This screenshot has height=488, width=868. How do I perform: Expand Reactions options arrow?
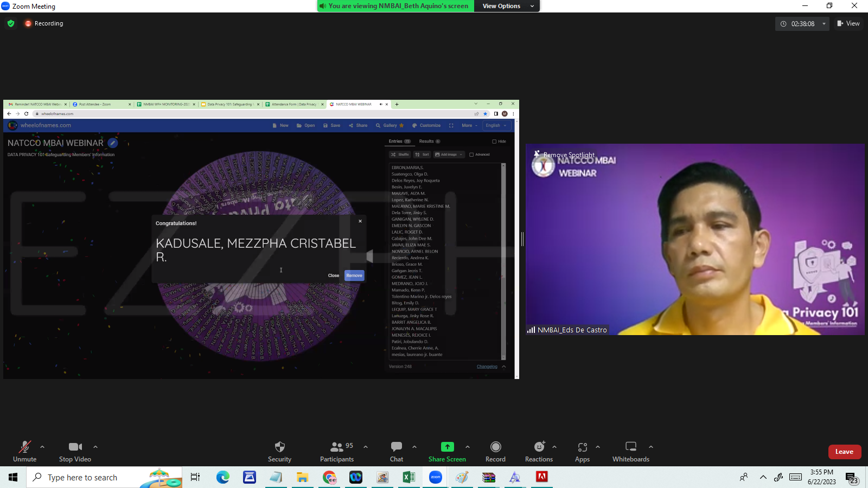(554, 447)
